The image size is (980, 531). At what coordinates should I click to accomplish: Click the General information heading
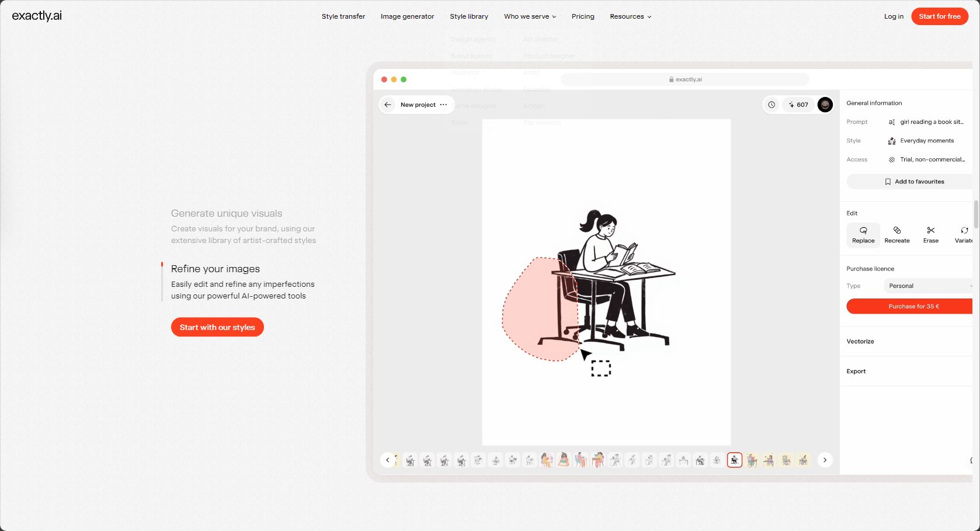(x=874, y=103)
